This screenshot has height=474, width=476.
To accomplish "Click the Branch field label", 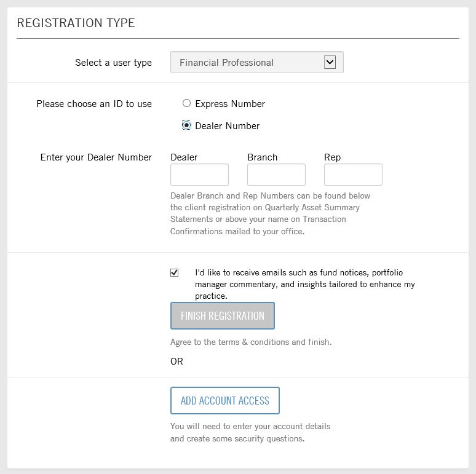I will click(262, 157).
